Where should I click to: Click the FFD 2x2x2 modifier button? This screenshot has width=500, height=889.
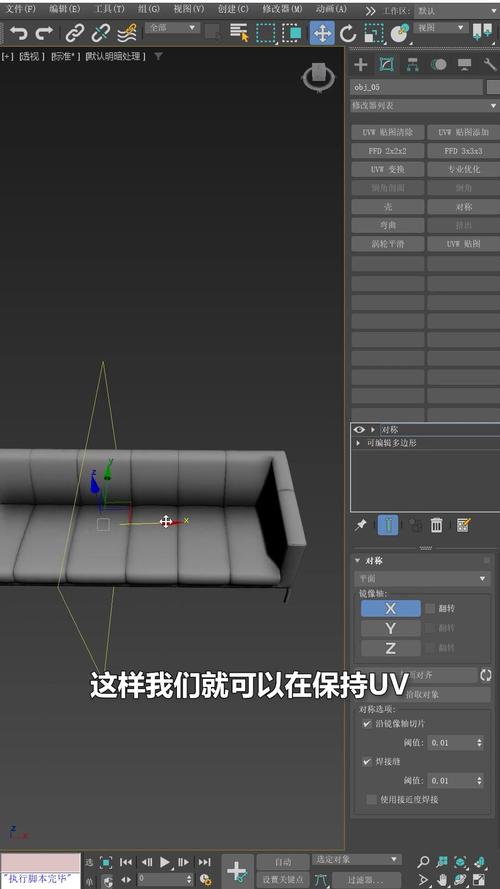click(x=388, y=151)
